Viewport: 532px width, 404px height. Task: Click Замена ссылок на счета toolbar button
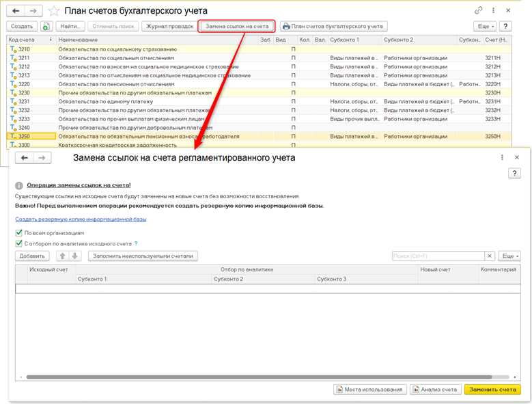[237, 26]
